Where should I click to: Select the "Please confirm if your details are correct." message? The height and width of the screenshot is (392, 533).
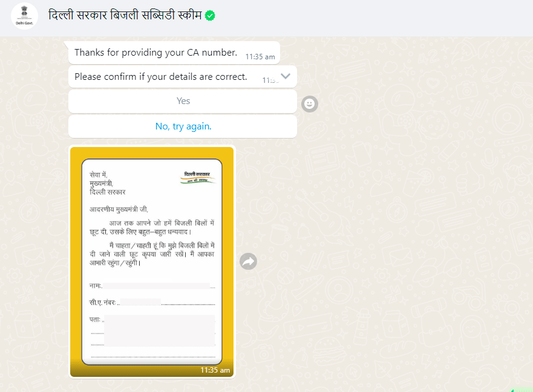161,77
